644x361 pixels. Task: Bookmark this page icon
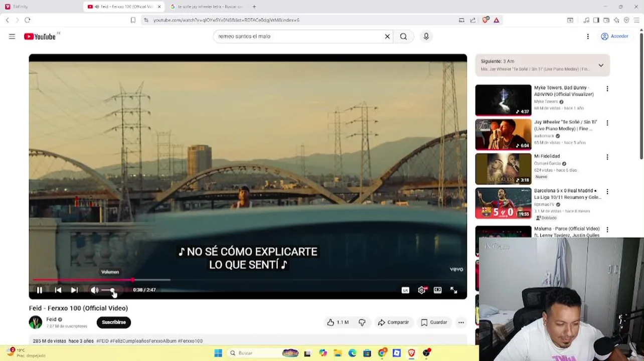133,20
